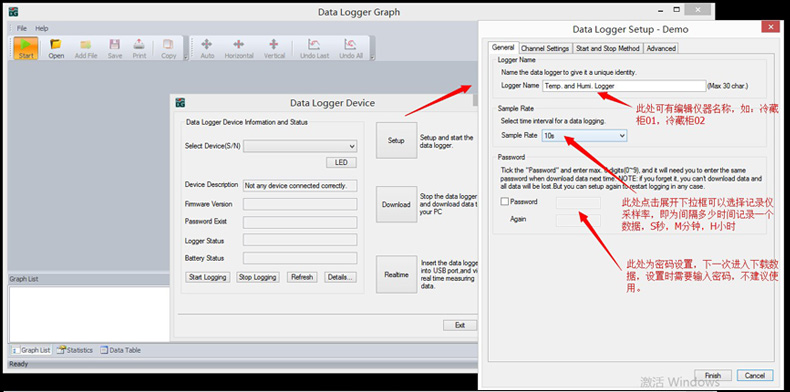This screenshot has height=392, width=790.
Task: Click the Start toolbar icon
Action: coord(26,48)
